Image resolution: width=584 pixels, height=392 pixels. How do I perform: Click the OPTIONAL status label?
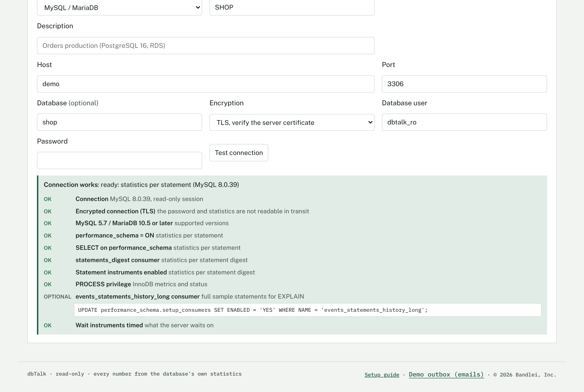pyautogui.click(x=57, y=297)
